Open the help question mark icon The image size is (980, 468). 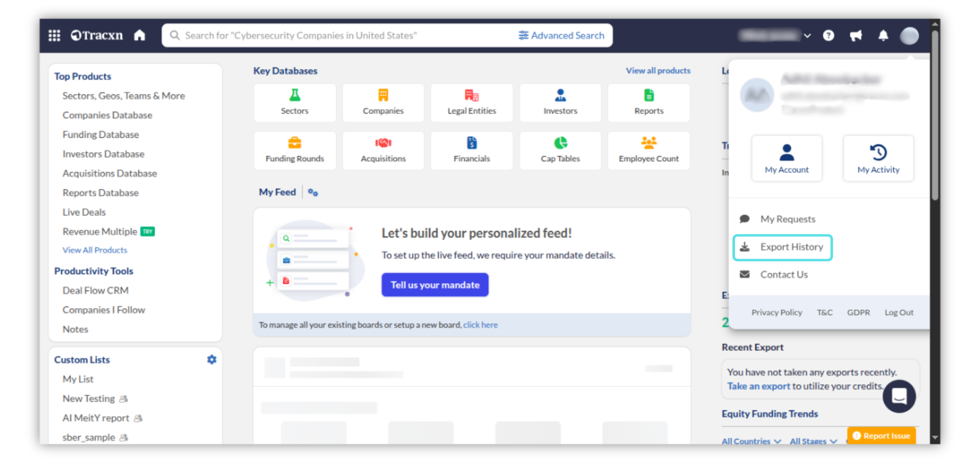[828, 35]
